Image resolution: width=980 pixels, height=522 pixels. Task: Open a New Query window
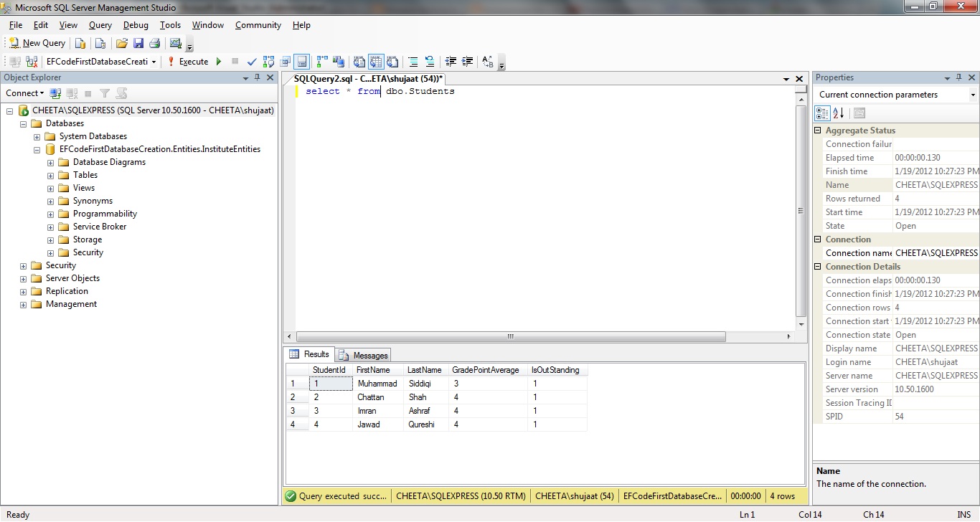click(x=36, y=42)
